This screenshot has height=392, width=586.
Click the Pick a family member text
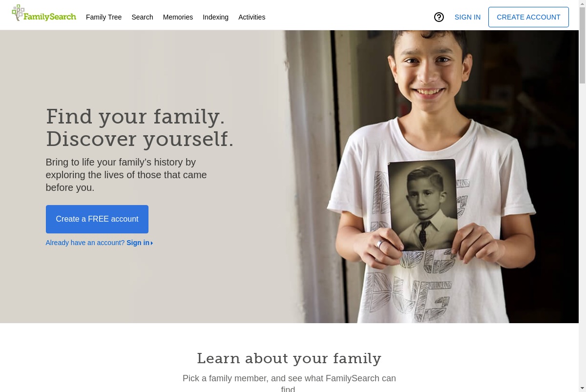tap(289, 384)
